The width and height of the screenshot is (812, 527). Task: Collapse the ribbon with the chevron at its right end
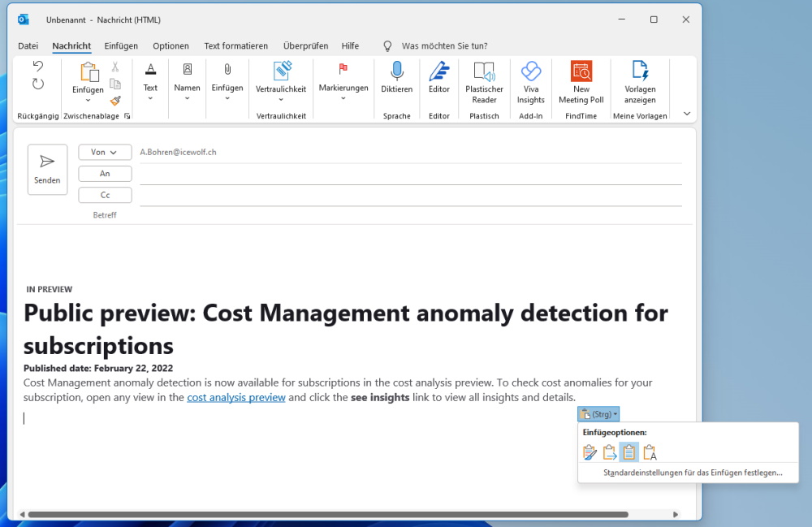pos(687,114)
